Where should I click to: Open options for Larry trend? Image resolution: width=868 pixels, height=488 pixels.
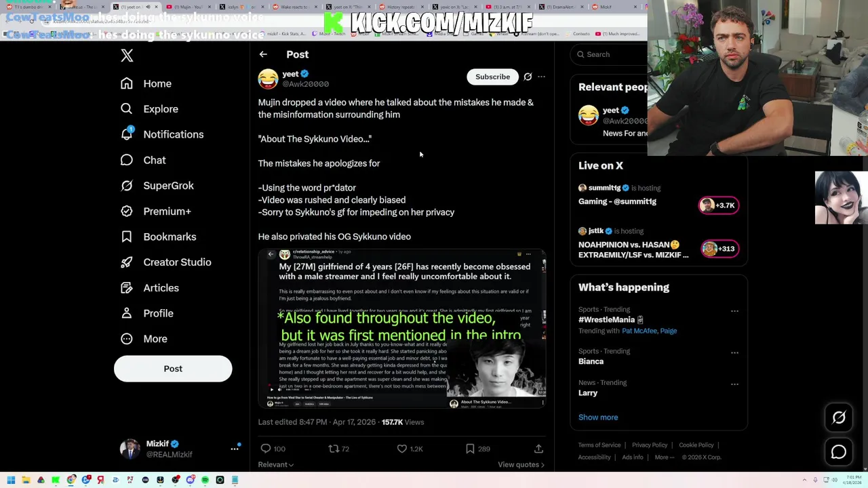pyautogui.click(x=734, y=384)
